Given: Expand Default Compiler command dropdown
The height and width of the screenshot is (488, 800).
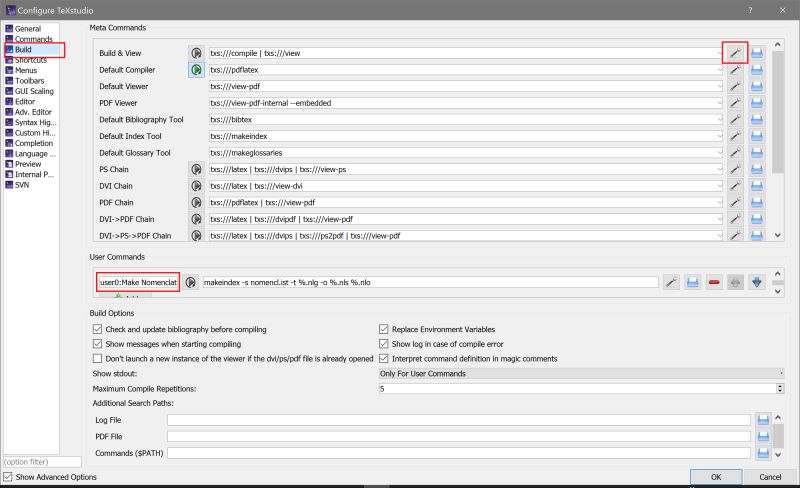Looking at the screenshot, I should click(720, 69).
